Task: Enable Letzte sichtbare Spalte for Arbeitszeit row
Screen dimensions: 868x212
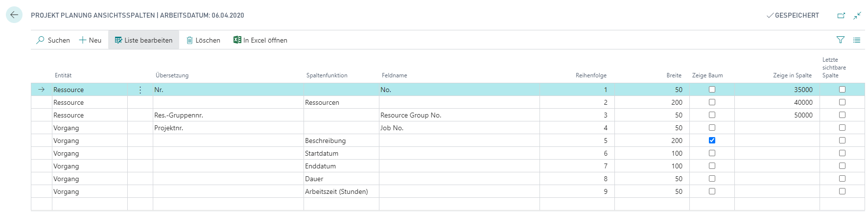Action: [842, 191]
